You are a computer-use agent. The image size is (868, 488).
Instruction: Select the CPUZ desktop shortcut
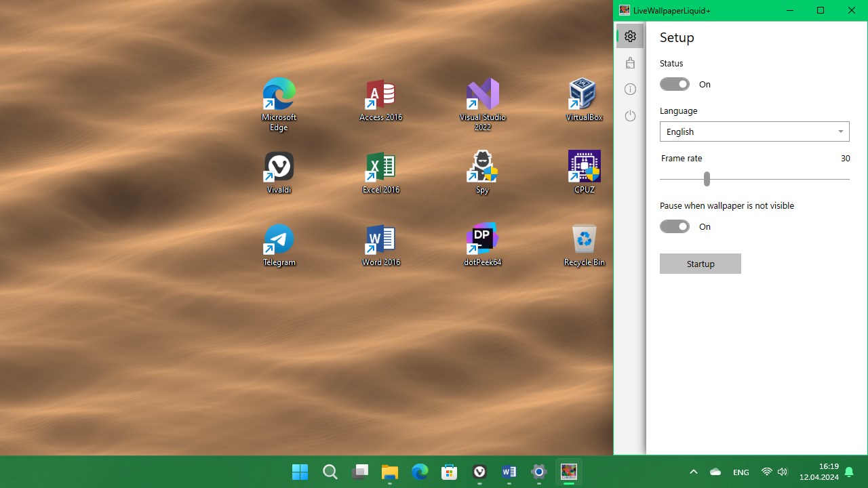point(584,173)
